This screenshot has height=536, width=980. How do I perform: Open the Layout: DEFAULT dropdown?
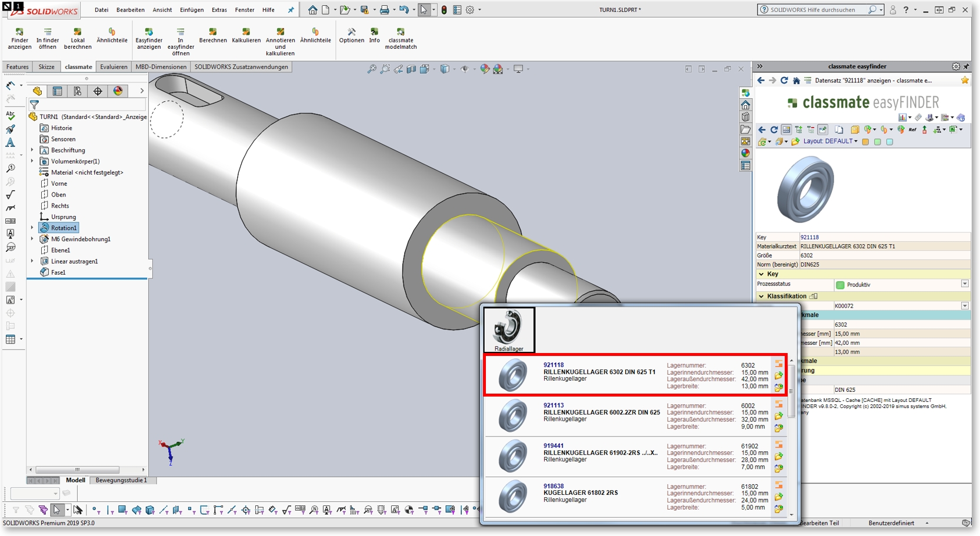click(x=830, y=141)
